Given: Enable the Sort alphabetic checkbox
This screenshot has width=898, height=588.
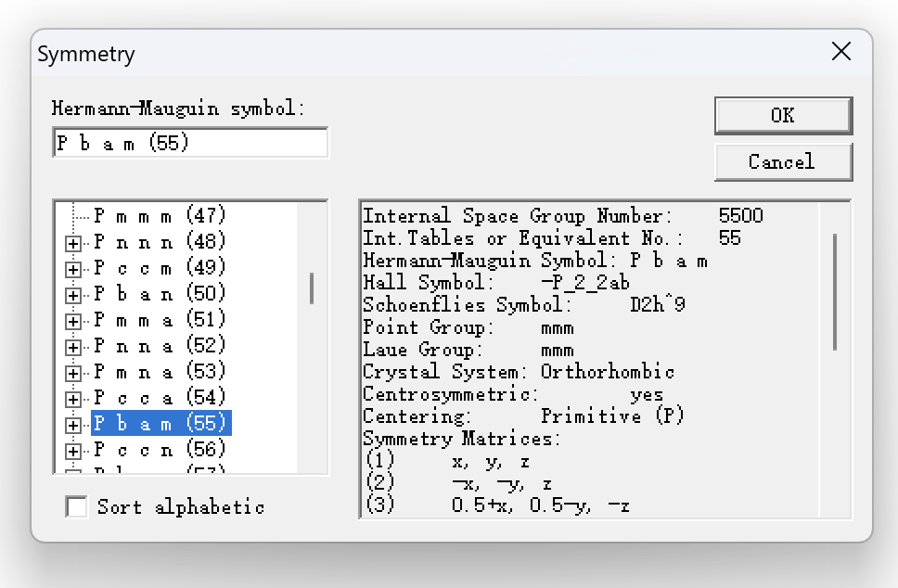Looking at the screenshot, I should [76, 506].
